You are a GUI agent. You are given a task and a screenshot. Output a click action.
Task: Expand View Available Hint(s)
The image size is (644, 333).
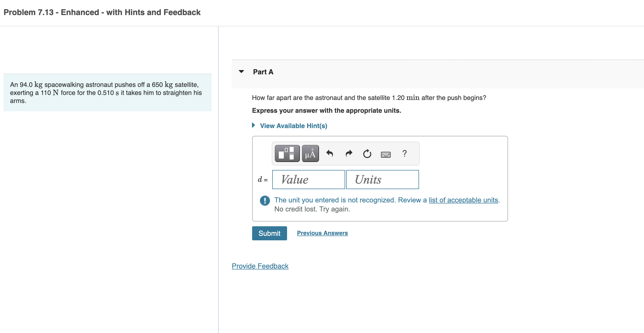(293, 126)
